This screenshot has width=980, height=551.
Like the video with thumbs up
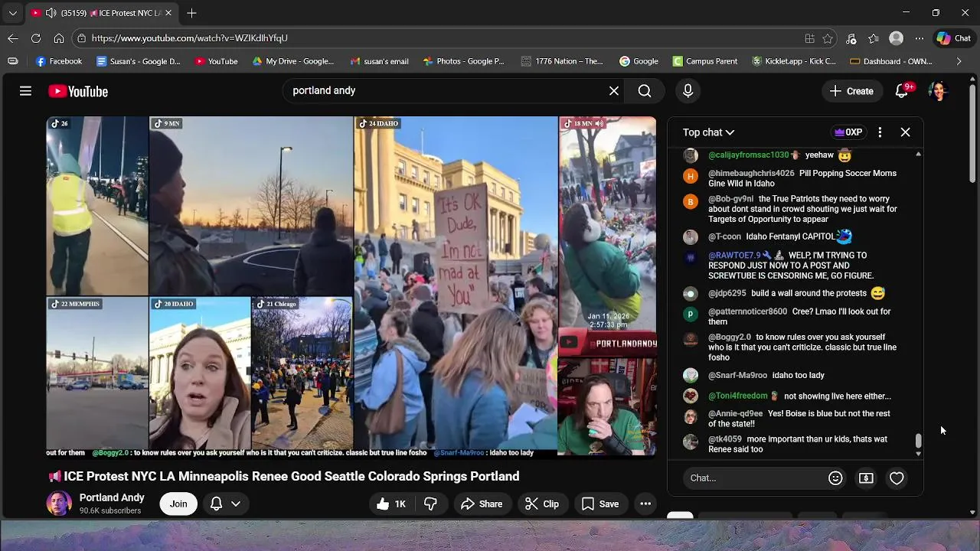(390, 504)
